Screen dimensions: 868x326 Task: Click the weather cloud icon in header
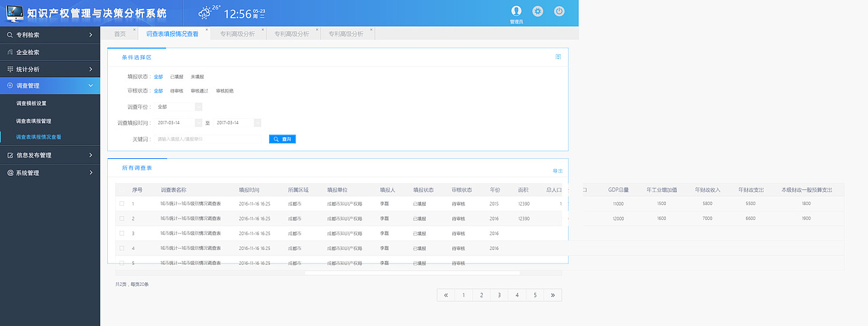[x=205, y=13]
